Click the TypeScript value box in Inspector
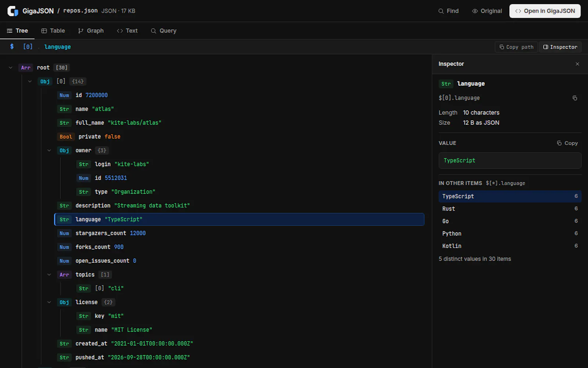This screenshot has height=368, width=588. click(510, 161)
